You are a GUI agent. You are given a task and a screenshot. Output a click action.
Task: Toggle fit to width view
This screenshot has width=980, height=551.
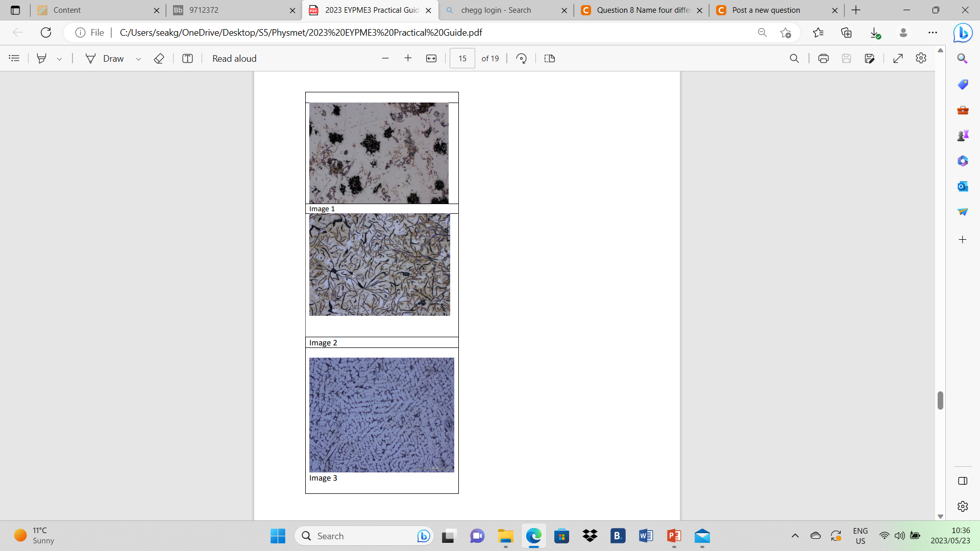pyautogui.click(x=431, y=58)
